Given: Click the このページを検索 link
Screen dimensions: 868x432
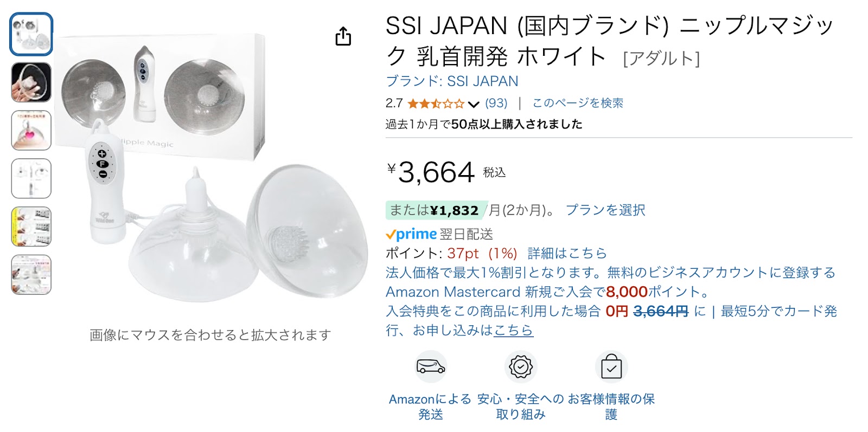Looking at the screenshot, I should (578, 103).
